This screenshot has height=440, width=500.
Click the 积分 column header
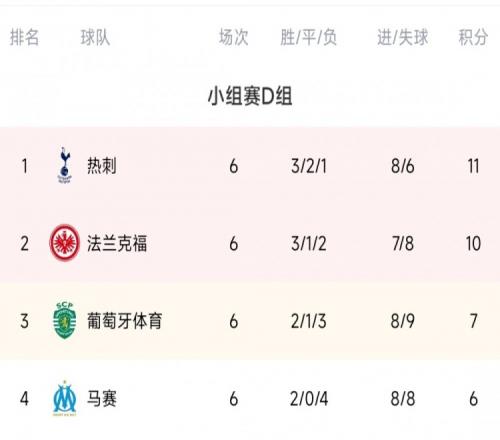click(473, 37)
